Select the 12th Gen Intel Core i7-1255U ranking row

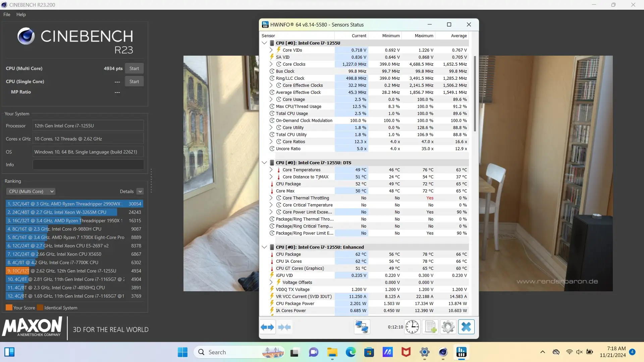(74, 271)
